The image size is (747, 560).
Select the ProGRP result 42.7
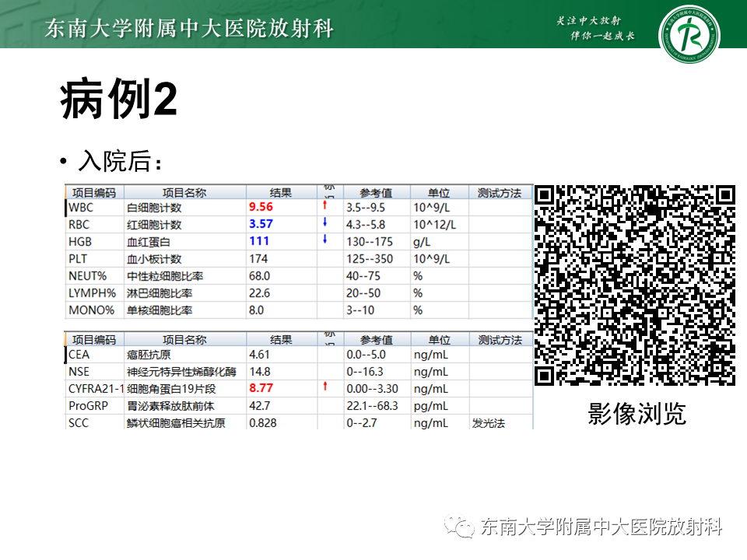coord(260,406)
